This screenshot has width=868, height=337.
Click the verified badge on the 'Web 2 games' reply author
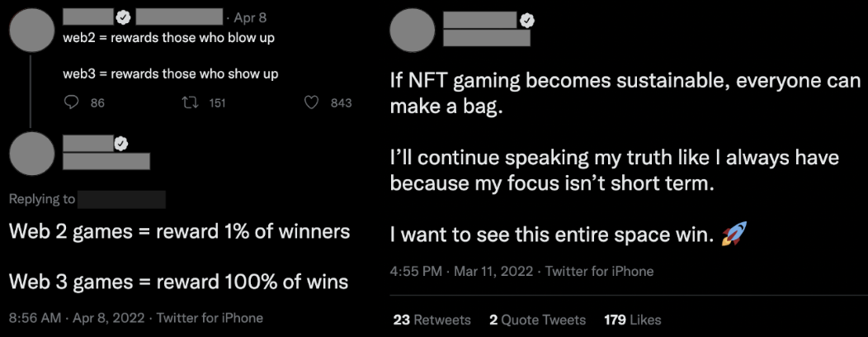tap(121, 144)
